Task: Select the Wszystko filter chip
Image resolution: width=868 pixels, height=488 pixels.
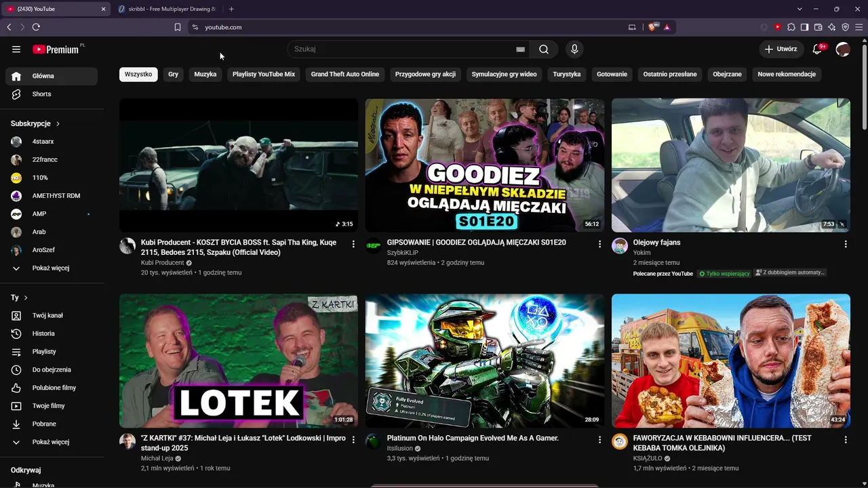Action: [x=138, y=74]
